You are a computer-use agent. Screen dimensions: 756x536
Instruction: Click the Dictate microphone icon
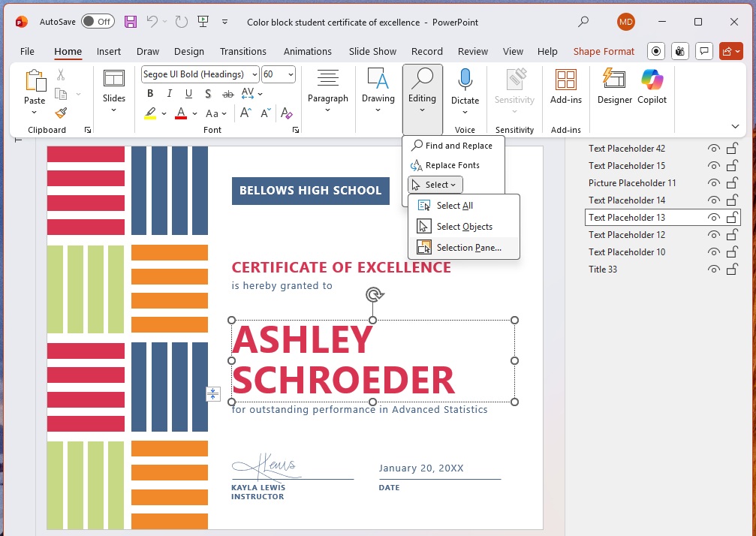click(x=465, y=80)
